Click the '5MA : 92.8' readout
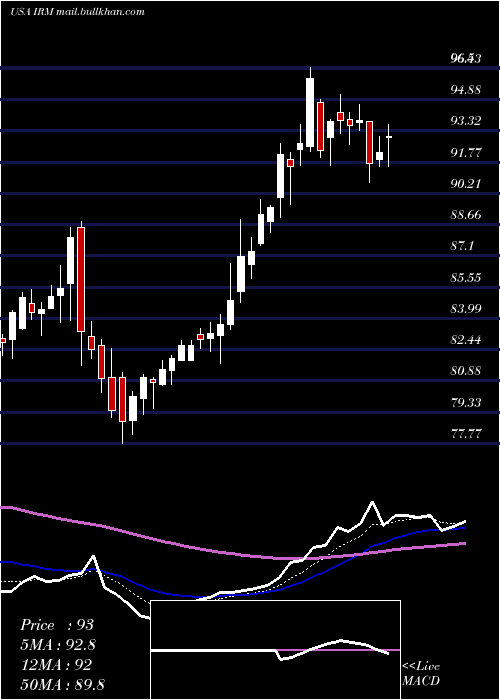 [58, 645]
